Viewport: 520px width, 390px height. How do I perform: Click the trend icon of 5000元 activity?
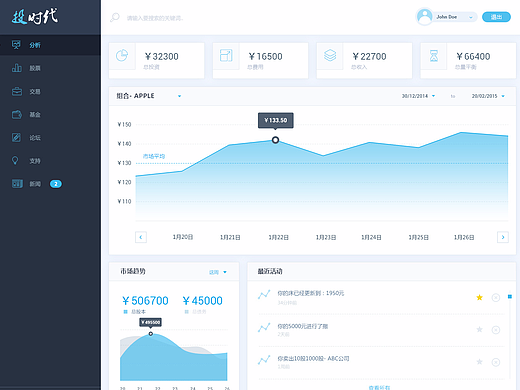tap(264, 327)
